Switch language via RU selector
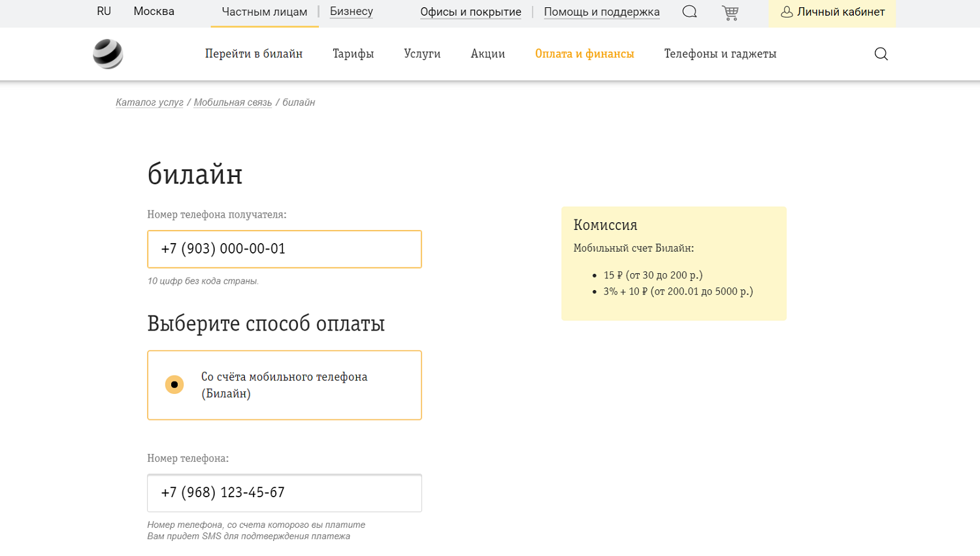Image resolution: width=980 pixels, height=556 pixels. pyautogui.click(x=104, y=11)
